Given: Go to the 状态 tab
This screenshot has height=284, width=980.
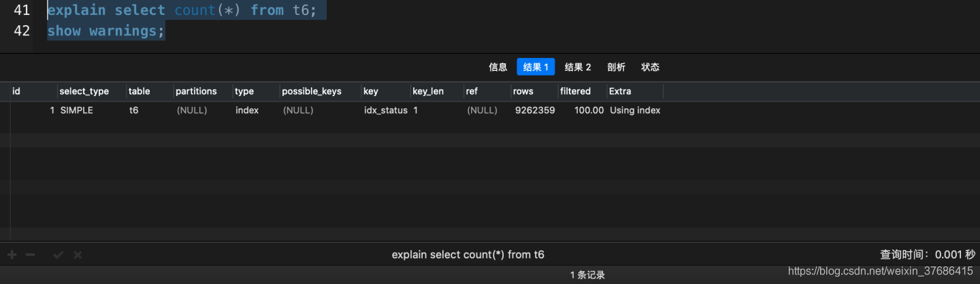Looking at the screenshot, I should pos(650,67).
